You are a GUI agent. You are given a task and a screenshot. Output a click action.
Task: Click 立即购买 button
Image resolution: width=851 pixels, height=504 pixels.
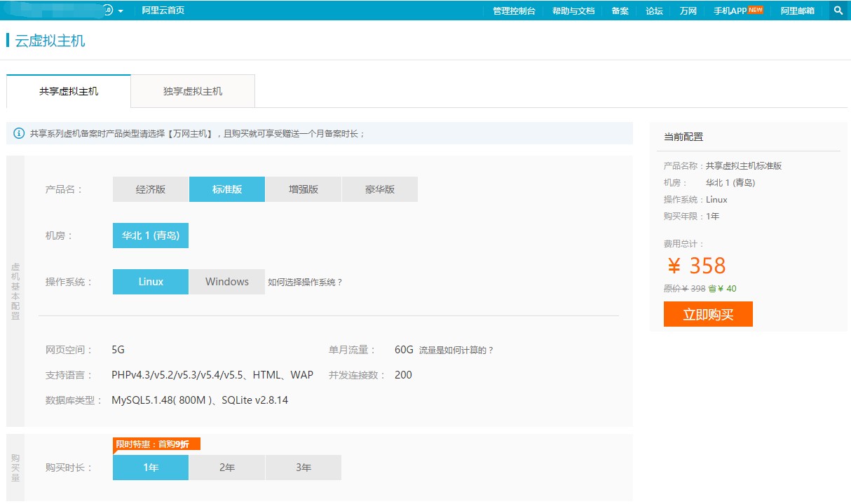(708, 314)
